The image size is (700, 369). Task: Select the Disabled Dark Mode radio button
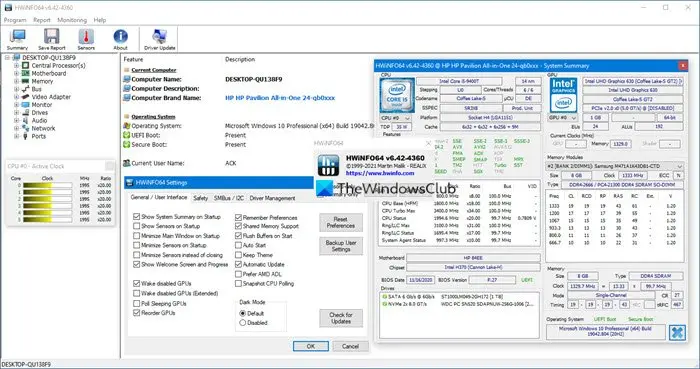243,323
